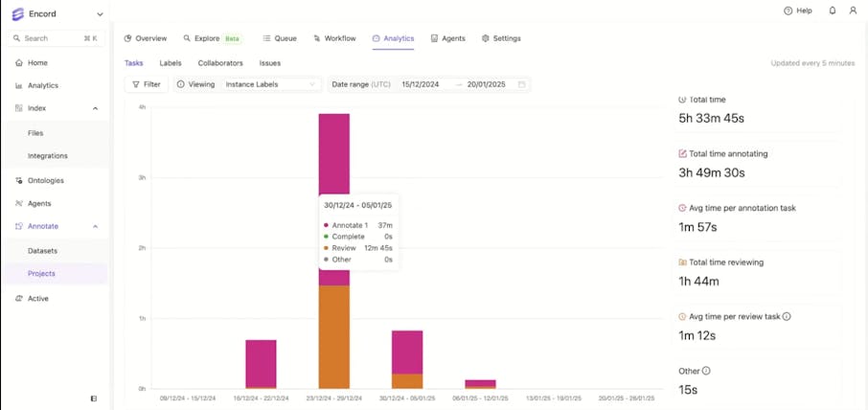
Task: Collapse the Annotate section in sidebar
Action: (95, 226)
